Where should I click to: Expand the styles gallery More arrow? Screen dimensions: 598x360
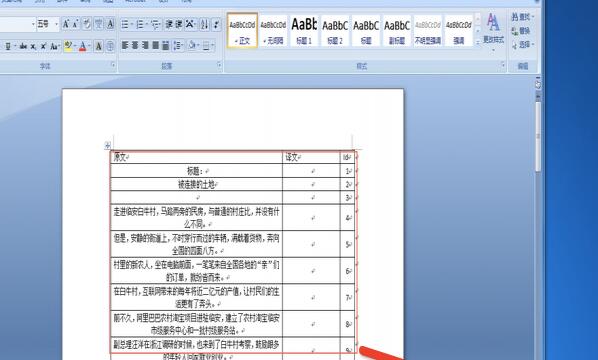coord(477,43)
